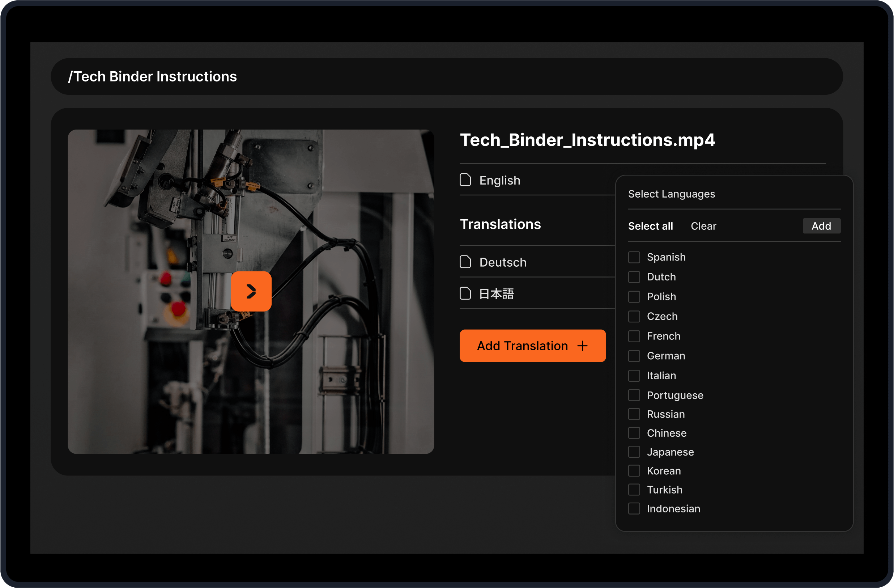Viewport: 894px width, 588px height.
Task: Click the Tech Binder Instructions breadcrumb path
Action: point(153,77)
